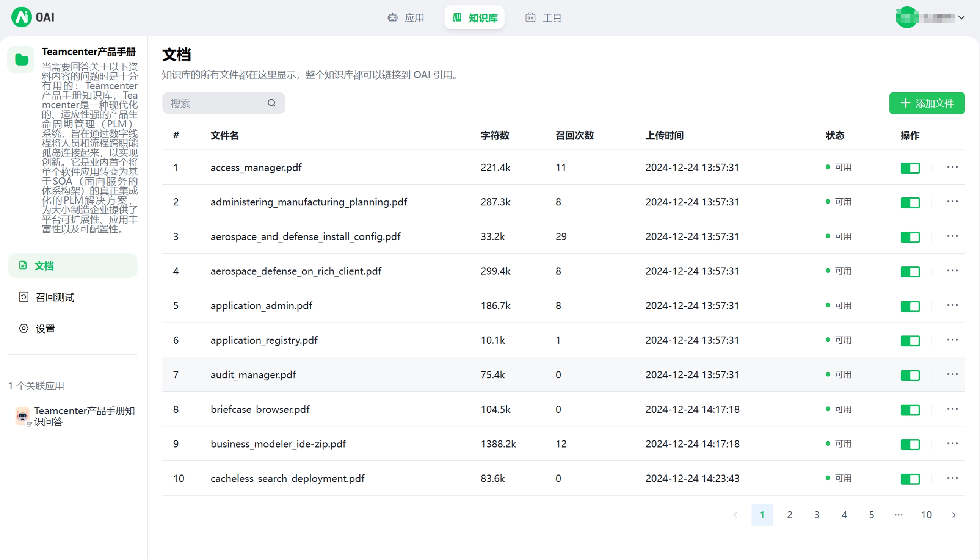Toggle business_modeler_ide-zip.pdf switch
980x559 pixels.
coord(910,444)
